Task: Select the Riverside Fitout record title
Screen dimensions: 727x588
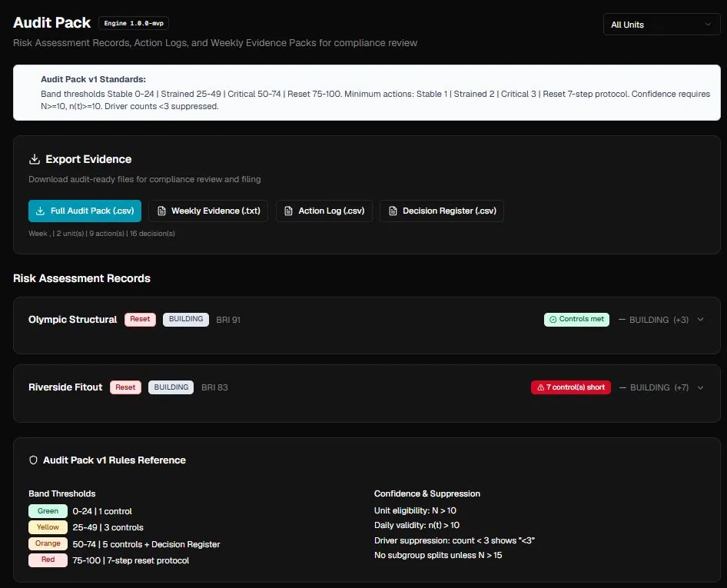Action: coord(65,387)
